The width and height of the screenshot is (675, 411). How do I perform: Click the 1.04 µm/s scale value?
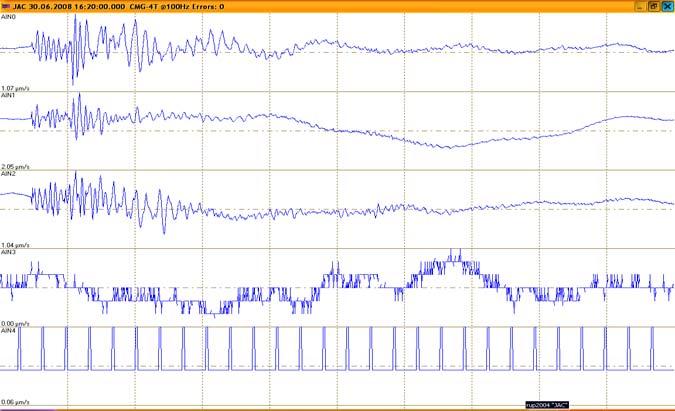pos(15,245)
